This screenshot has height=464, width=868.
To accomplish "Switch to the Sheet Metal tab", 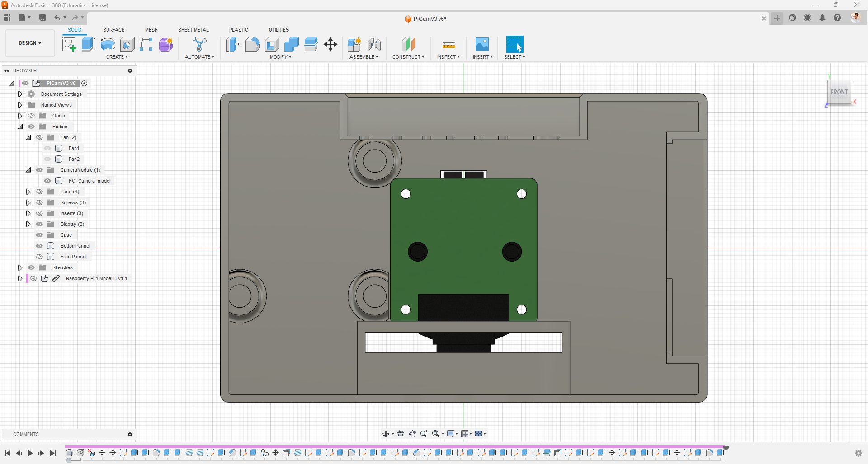I will (193, 30).
